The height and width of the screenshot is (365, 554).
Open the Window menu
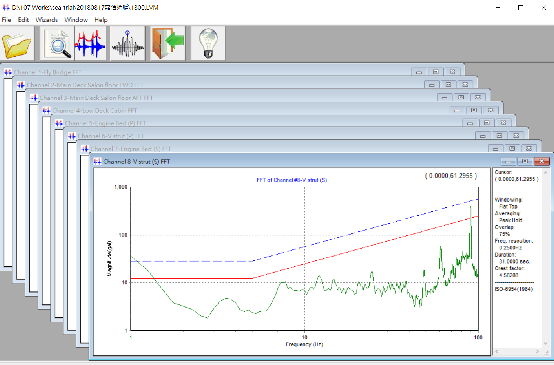click(76, 19)
